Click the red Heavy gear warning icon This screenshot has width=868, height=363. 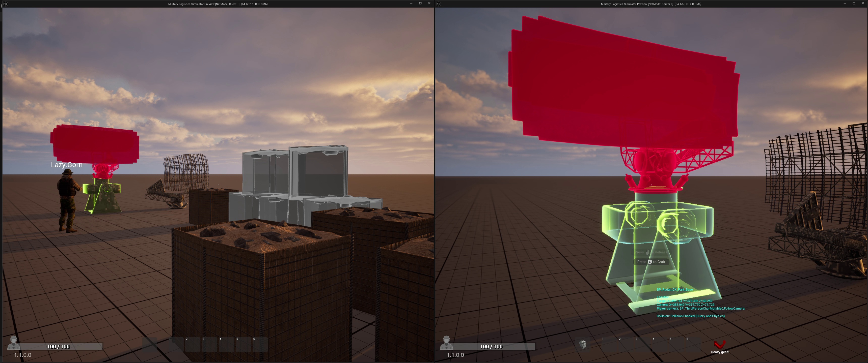tap(719, 345)
